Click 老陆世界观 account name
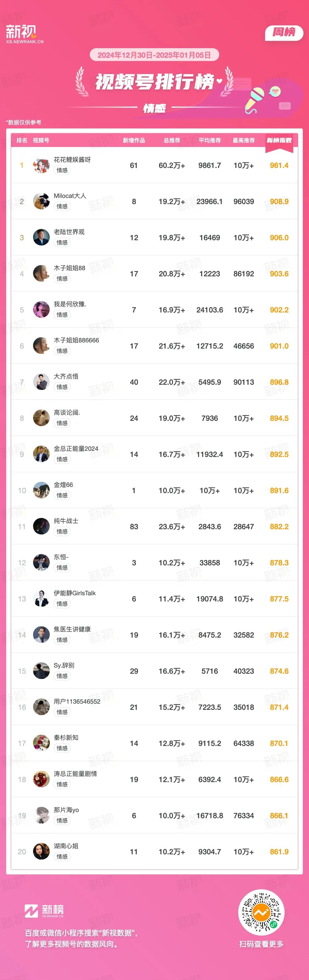 (69, 232)
